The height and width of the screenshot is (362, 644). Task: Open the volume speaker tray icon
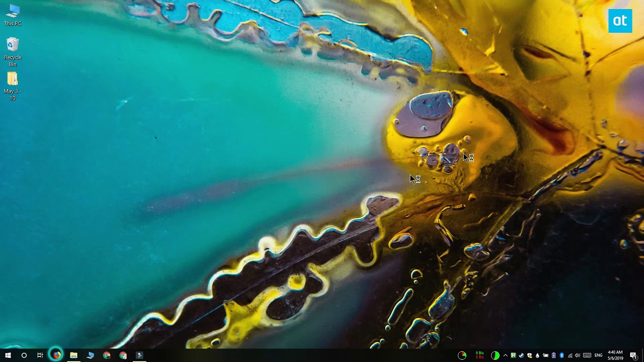[578, 355]
